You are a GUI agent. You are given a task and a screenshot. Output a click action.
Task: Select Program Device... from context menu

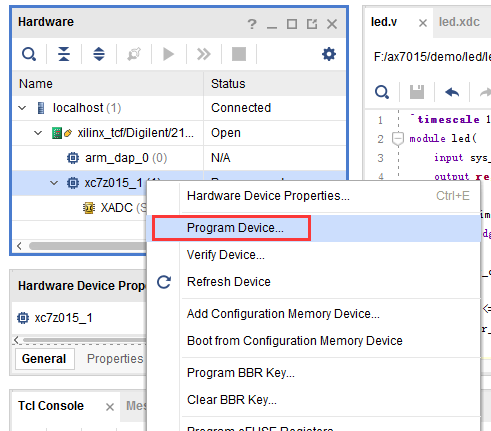click(235, 228)
